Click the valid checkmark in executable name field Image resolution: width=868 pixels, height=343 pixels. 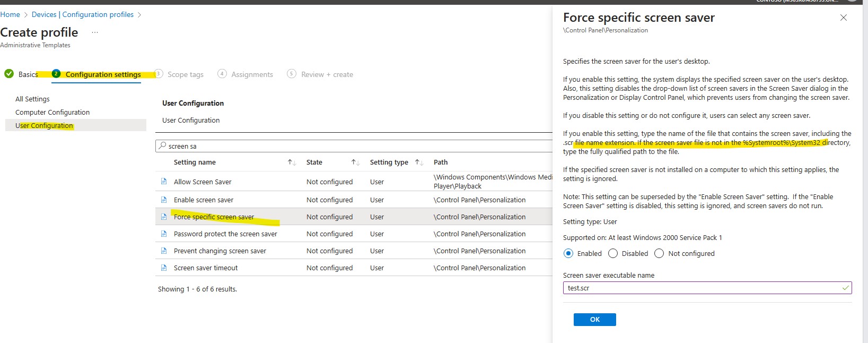coord(845,288)
